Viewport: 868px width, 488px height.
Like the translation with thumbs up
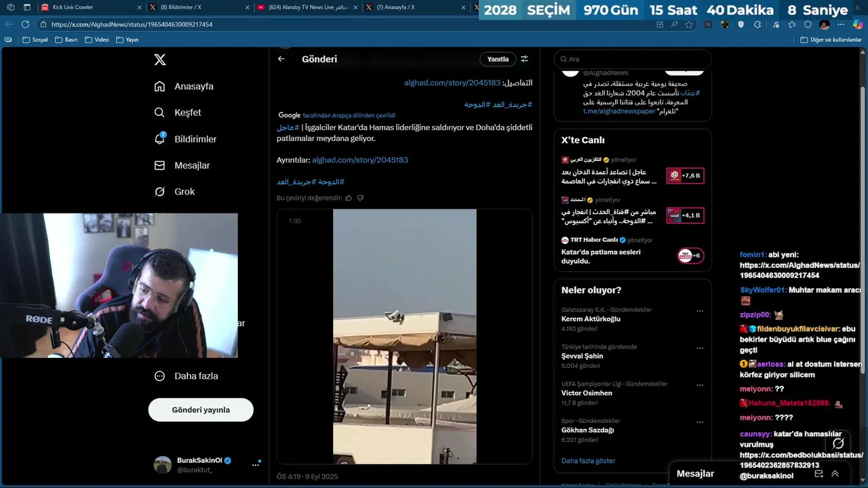[x=349, y=198]
